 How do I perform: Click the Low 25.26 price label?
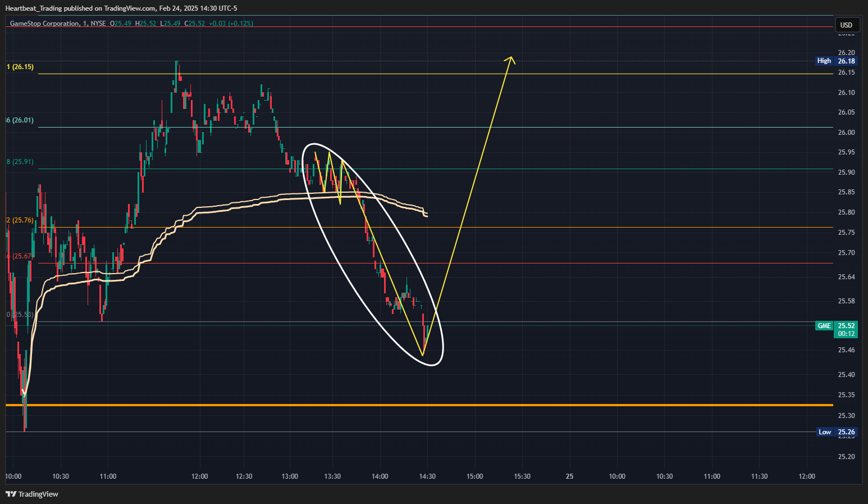tap(836, 432)
